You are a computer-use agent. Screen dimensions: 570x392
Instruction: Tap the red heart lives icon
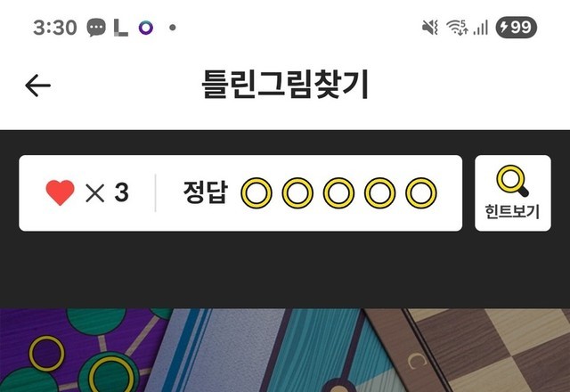[x=60, y=192]
